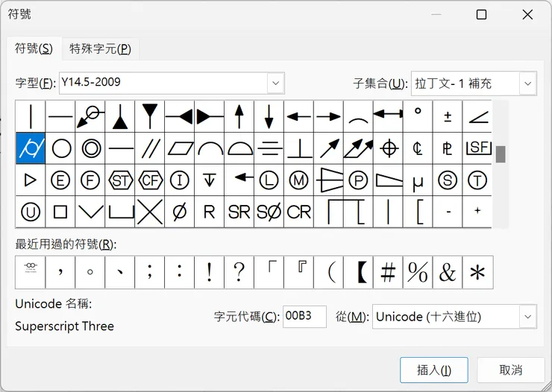
Task: Select the flatness parallelogram symbol
Action: (x=180, y=148)
